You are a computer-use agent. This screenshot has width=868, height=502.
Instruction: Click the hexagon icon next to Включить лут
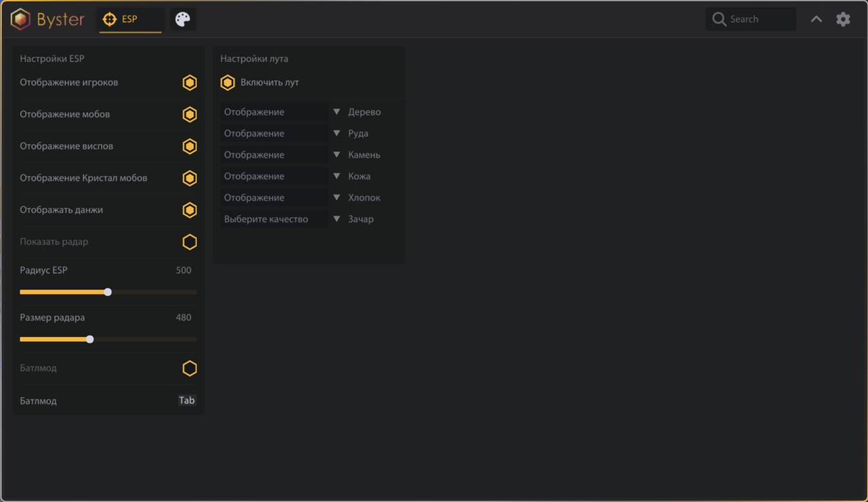pyautogui.click(x=228, y=82)
